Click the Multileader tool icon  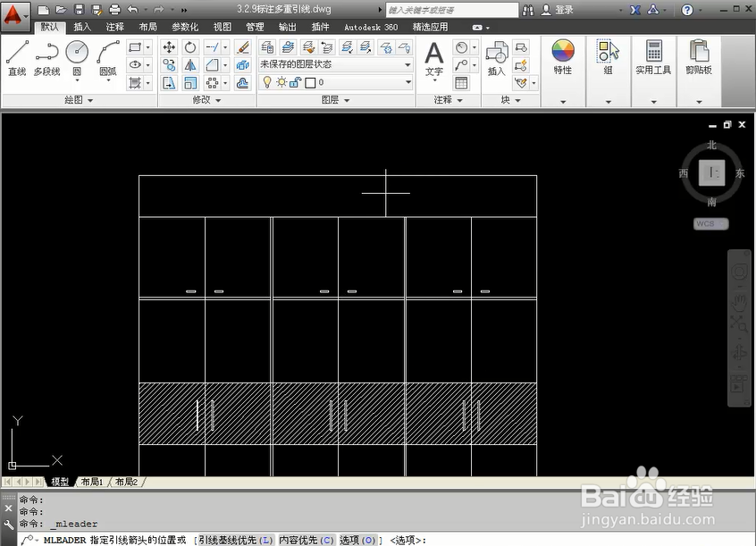click(461, 64)
